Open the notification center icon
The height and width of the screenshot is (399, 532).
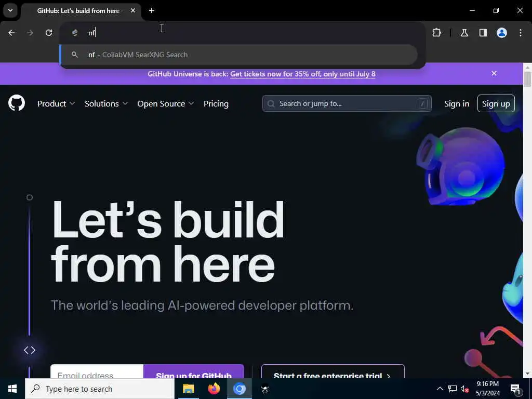515,389
